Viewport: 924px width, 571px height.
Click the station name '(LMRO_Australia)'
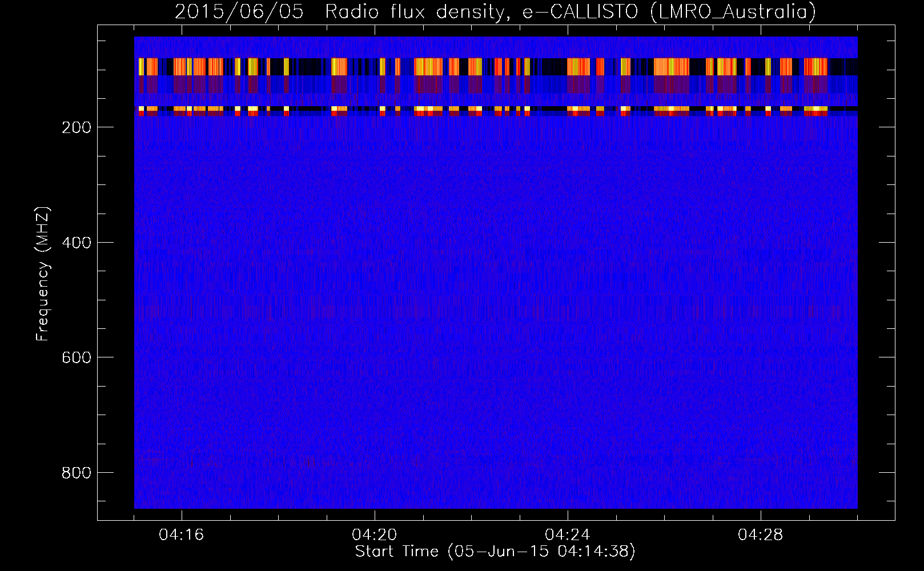(733, 12)
